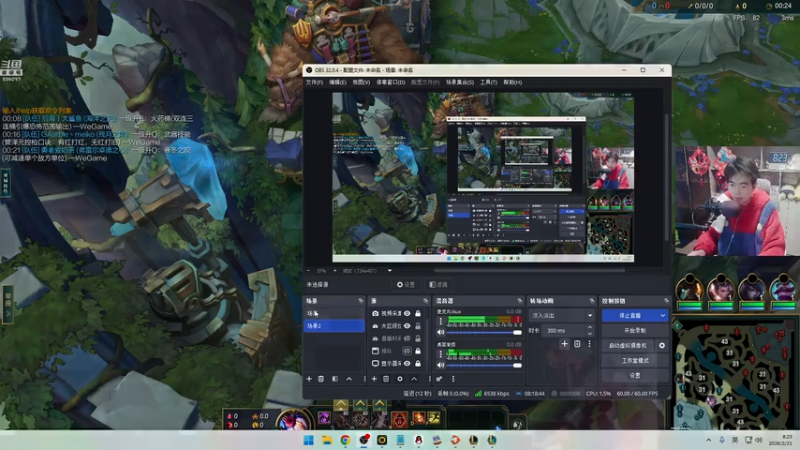Open source Filters button above the Scenes panel
This screenshot has width=800, height=450.
(438, 285)
